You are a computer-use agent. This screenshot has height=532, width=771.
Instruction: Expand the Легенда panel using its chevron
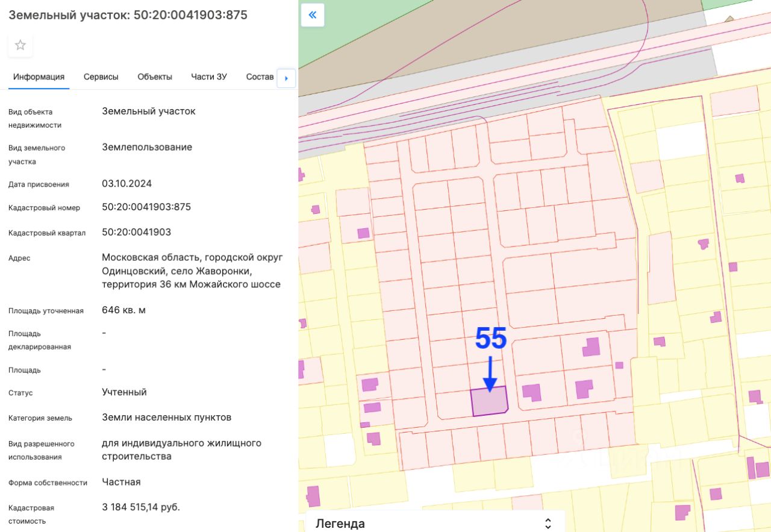pos(548,523)
